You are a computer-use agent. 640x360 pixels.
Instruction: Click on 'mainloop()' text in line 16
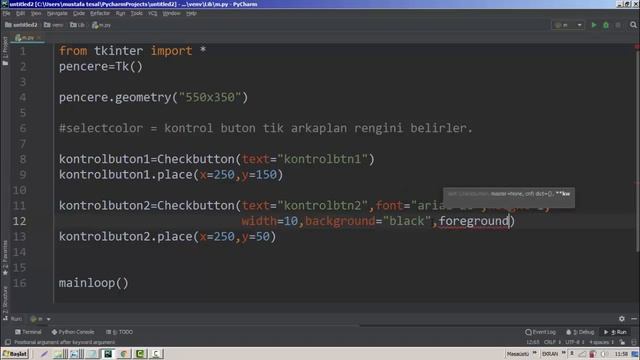pos(93,283)
